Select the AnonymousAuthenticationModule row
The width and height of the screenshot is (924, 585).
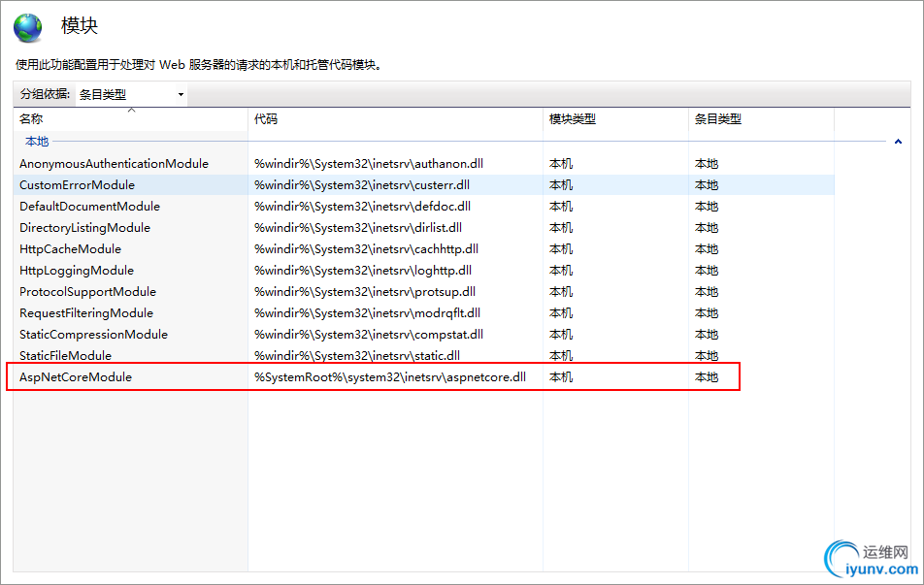tap(424, 164)
